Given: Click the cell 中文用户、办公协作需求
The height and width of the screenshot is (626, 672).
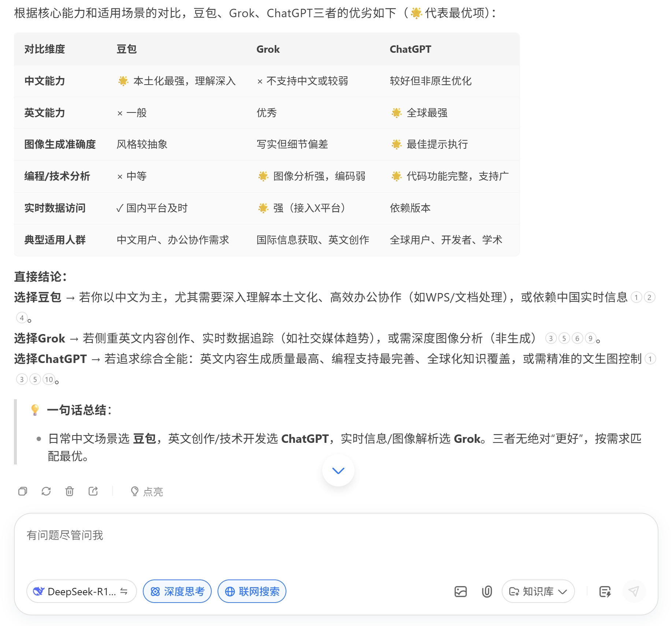Looking at the screenshot, I should tap(173, 240).
